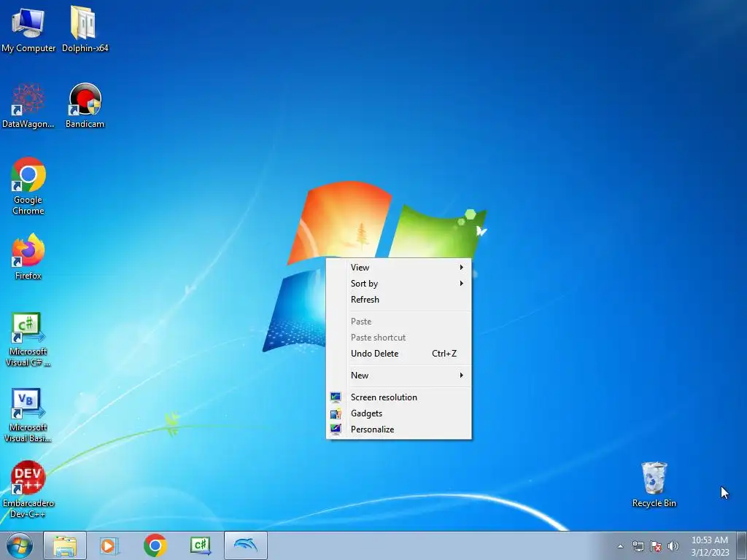Select the Microsoft Visual C# desktop shortcut

28,340
